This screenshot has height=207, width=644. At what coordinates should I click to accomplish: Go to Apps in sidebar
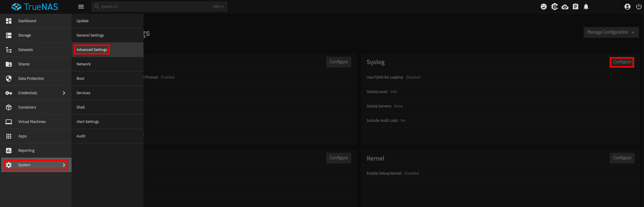tap(36, 136)
